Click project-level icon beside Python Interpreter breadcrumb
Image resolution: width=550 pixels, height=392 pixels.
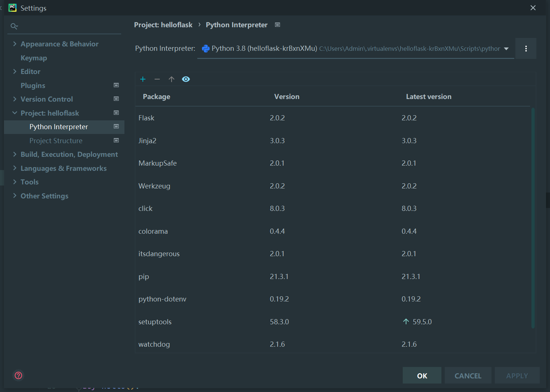(x=278, y=25)
